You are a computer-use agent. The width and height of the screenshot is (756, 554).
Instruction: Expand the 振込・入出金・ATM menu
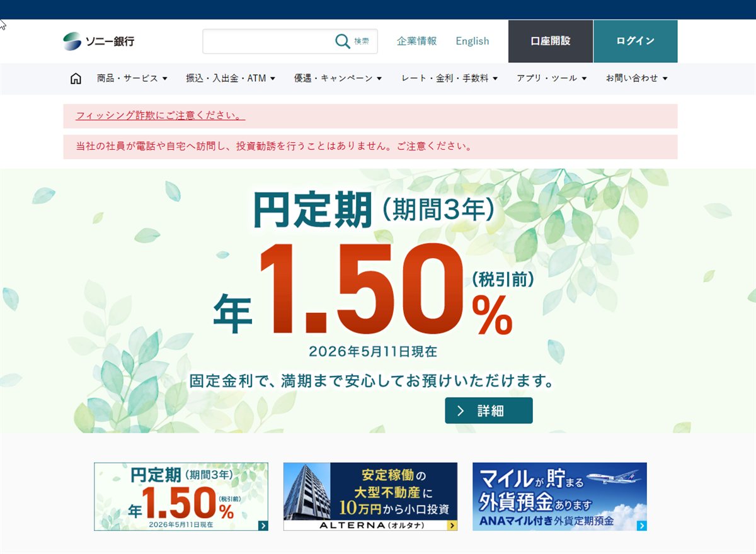click(231, 79)
